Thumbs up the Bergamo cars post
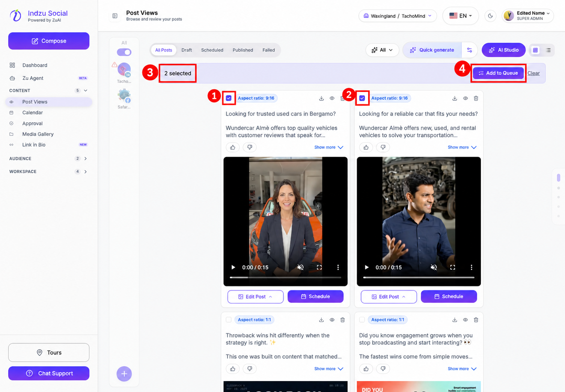This screenshot has height=392, width=565. (x=233, y=147)
